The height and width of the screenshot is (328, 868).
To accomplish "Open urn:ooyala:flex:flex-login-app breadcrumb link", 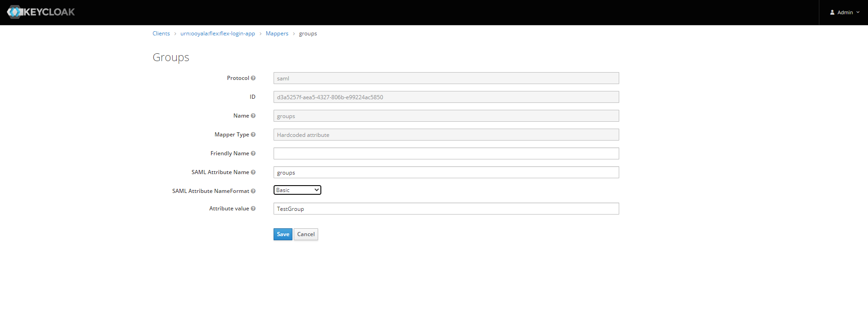I will (x=218, y=34).
